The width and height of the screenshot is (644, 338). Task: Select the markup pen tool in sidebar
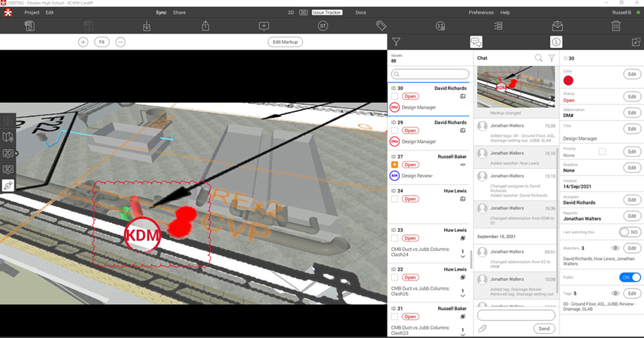click(8, 186)
